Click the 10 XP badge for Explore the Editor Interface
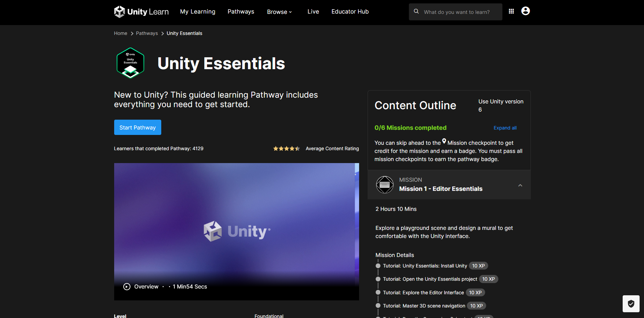This screenshot has width=644, height=318. [475, 293]
